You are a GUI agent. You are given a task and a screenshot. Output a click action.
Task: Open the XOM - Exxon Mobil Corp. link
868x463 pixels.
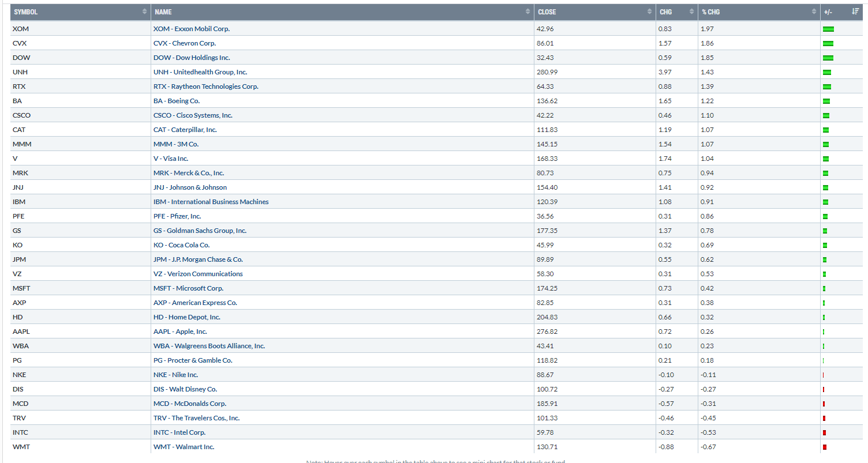tap(192, 29)
